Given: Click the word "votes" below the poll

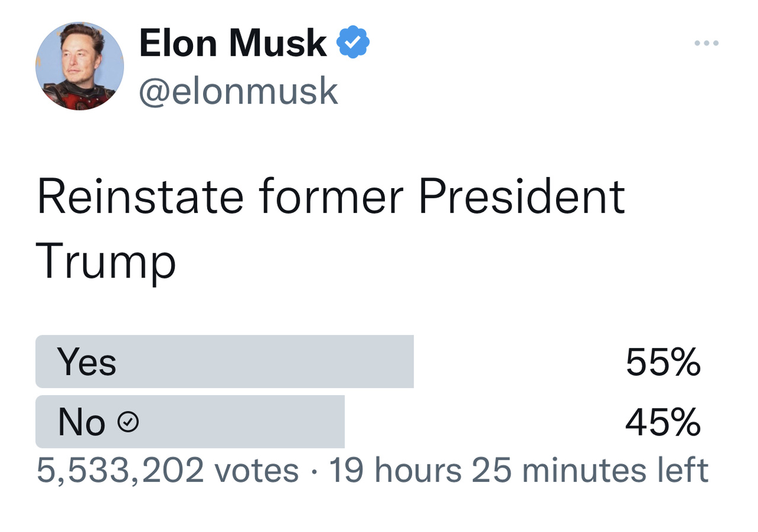Looking at the screenshot, I should 256,470.
